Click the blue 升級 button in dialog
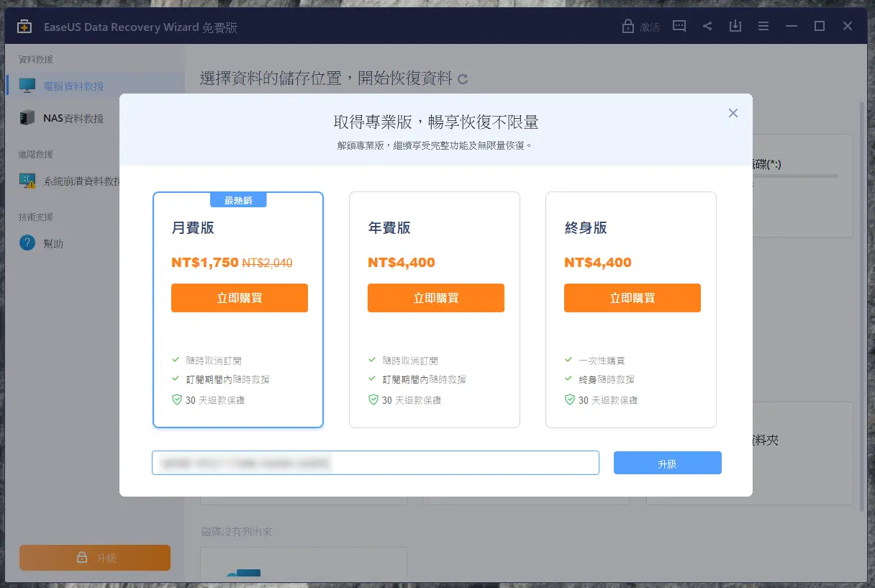 (668, 463)
